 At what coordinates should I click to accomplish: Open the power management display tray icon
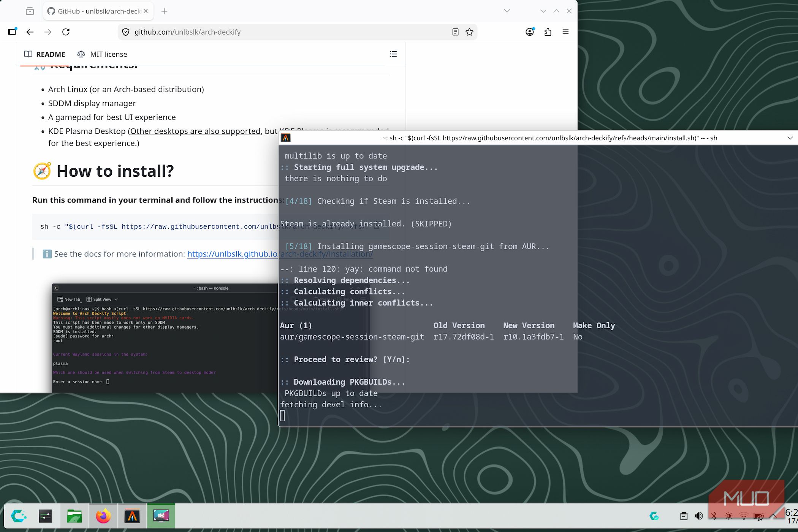pyautogui.click(x=758, y=516)
